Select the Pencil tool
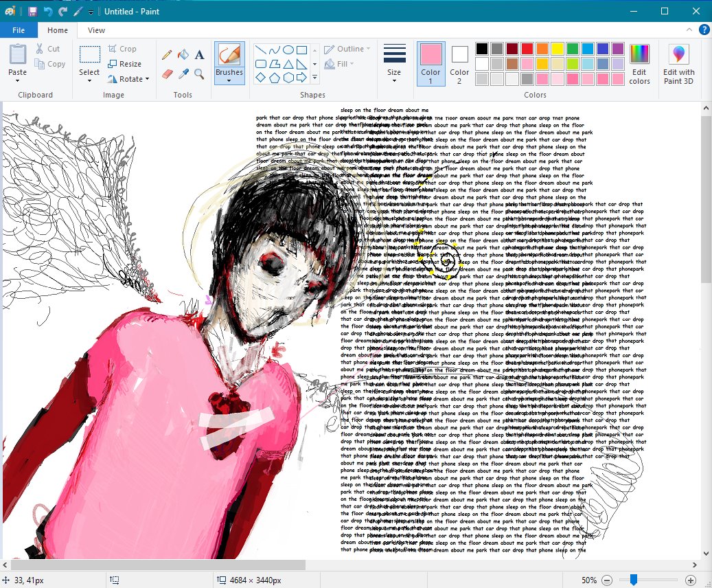The height and width of the screenshot is (588, 712). (167, 55)
